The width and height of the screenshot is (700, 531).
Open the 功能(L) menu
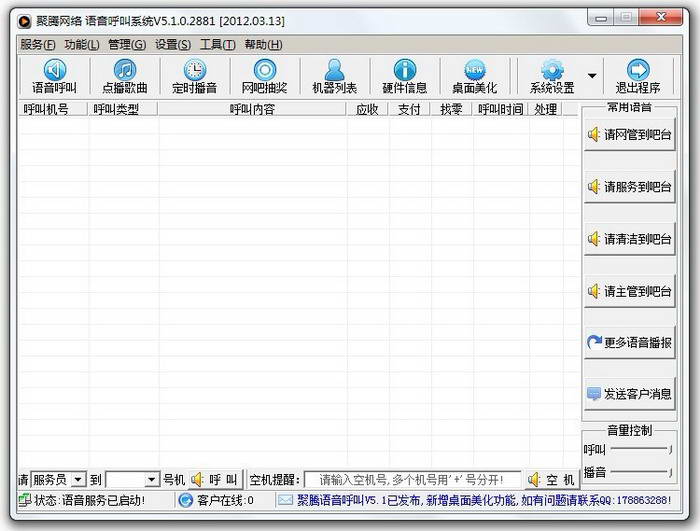81,44
